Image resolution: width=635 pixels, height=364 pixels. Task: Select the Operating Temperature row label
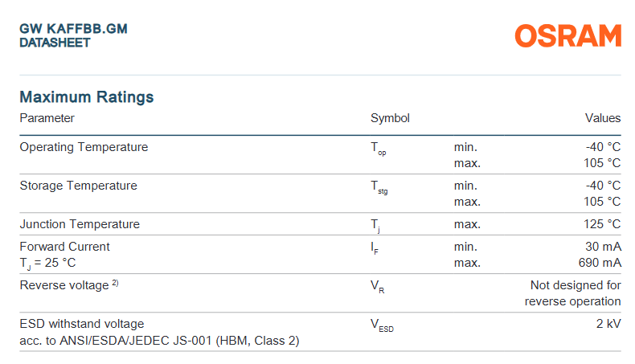pyautogui.click(x=84, y=147)
